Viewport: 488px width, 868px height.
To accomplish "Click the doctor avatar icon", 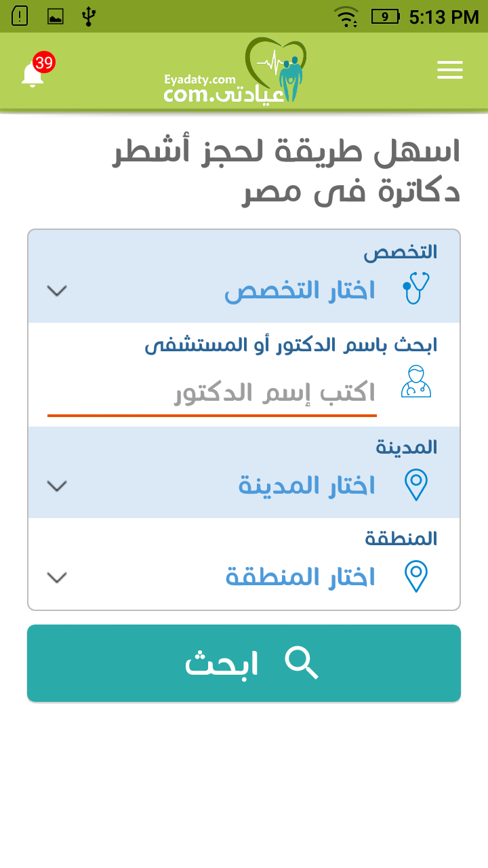I will pos(416,381).
